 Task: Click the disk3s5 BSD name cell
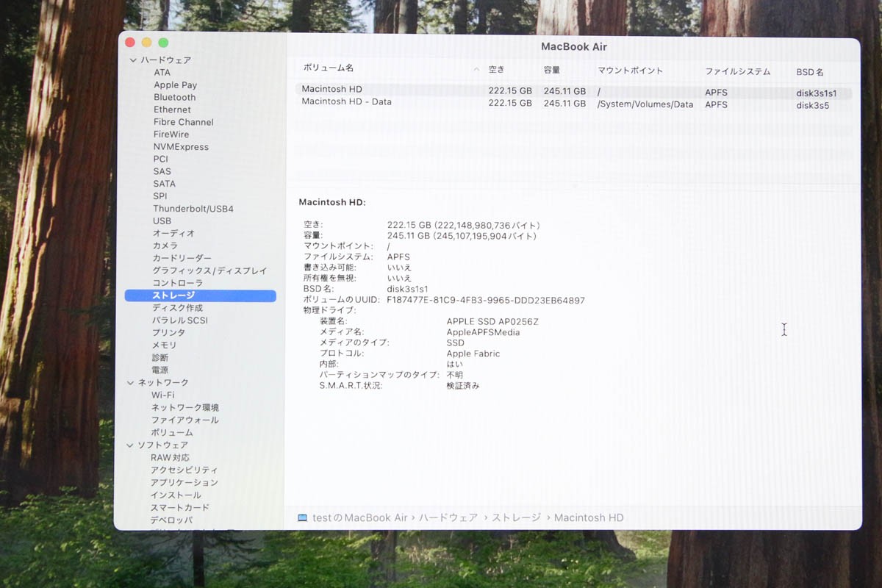click(x=812, y=105)
